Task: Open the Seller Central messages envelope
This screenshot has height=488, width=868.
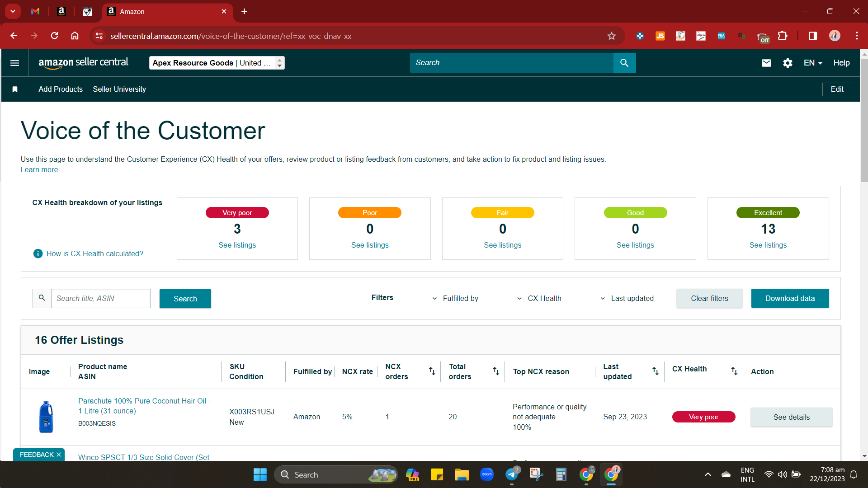Action: 766,63
